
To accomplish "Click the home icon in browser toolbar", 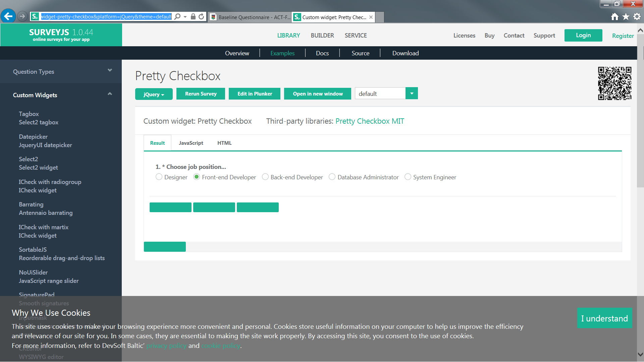I will [615, 16].
